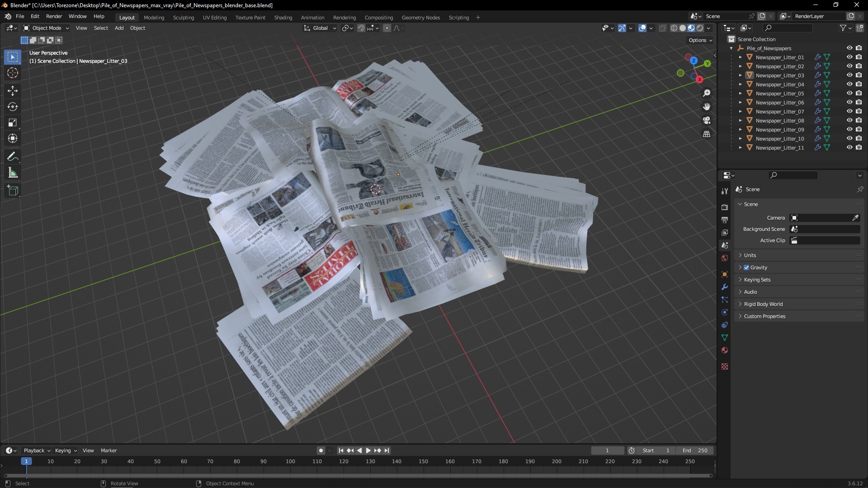
Task: Select the Rotate tool
Action: coord(13,107)
